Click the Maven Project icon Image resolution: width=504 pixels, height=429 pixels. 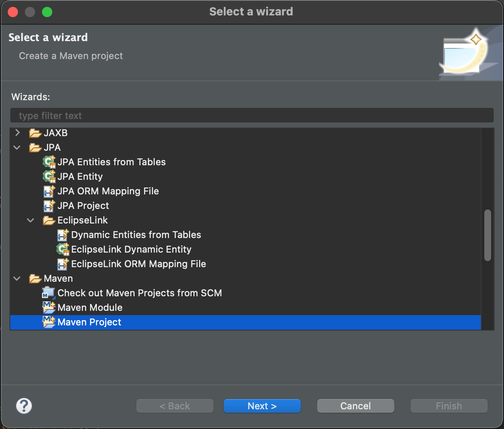pos(49,322)
